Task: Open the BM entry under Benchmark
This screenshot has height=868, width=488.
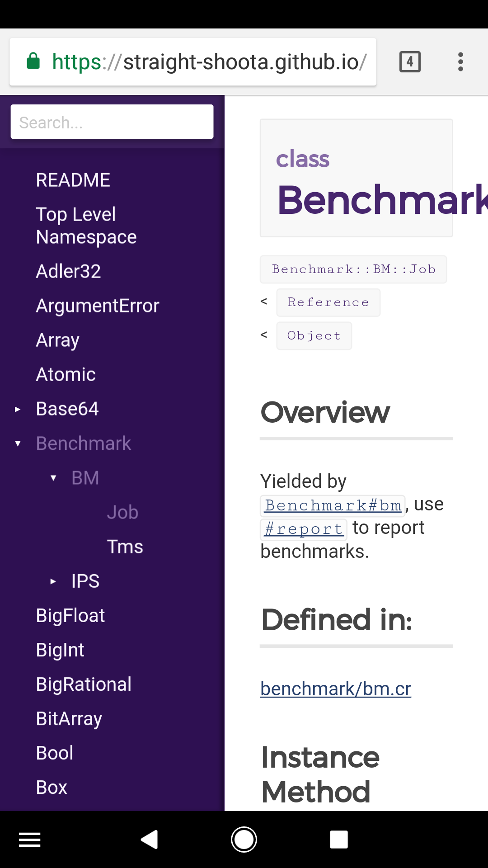Action: click(85, 478)
